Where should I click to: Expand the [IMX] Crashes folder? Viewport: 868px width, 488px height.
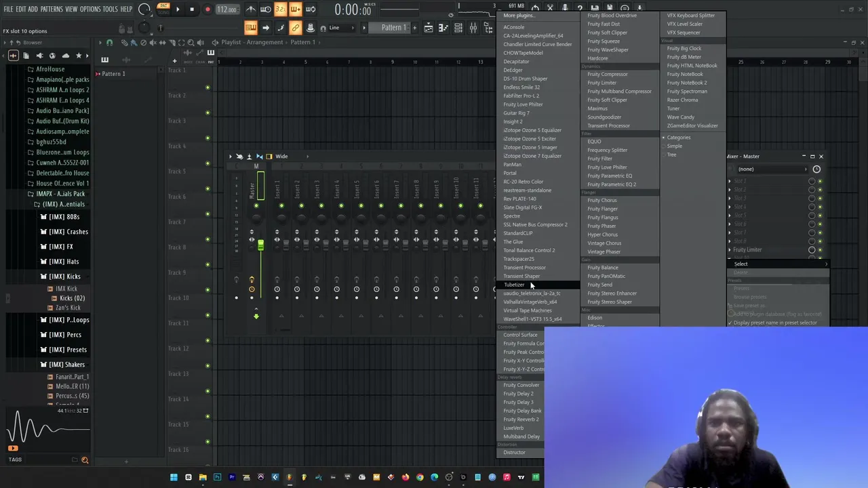64,232
